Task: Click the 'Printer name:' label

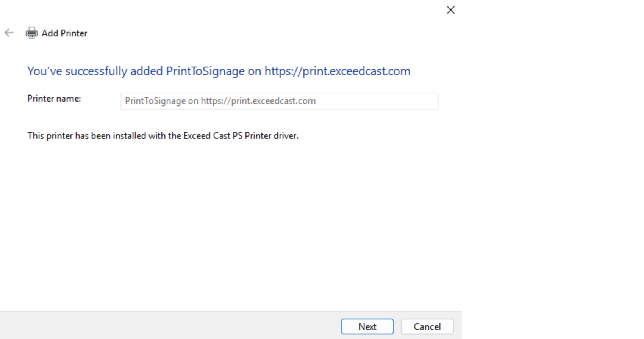Action: pyautogui.click(x=54, y=99)
